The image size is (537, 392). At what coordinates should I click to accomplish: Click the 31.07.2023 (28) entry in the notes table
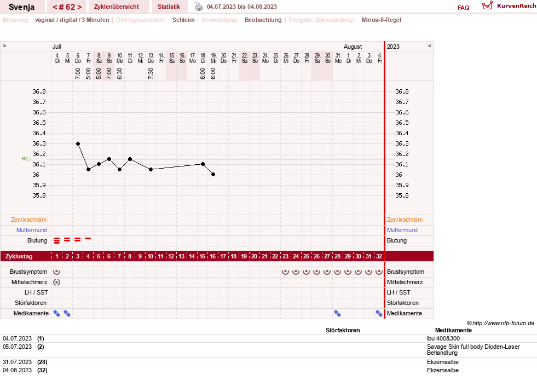pos(25,362)
